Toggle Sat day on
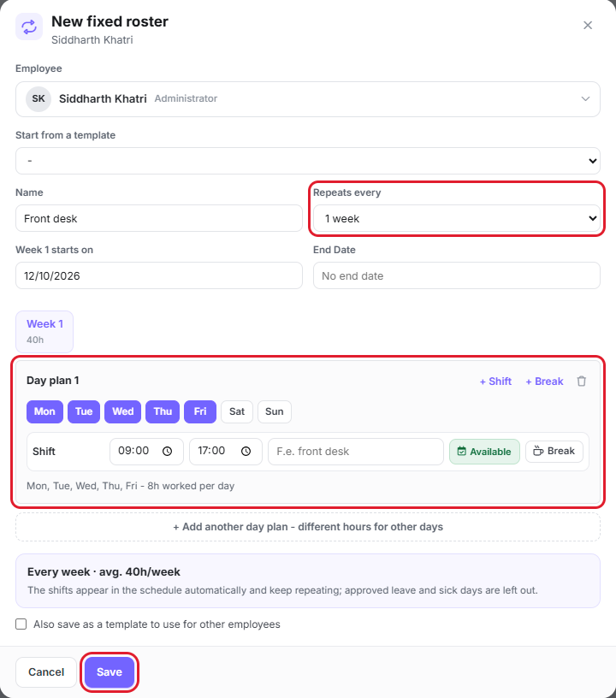The width and height of the screenshot is (616, 698). click(x=237, y=411)
